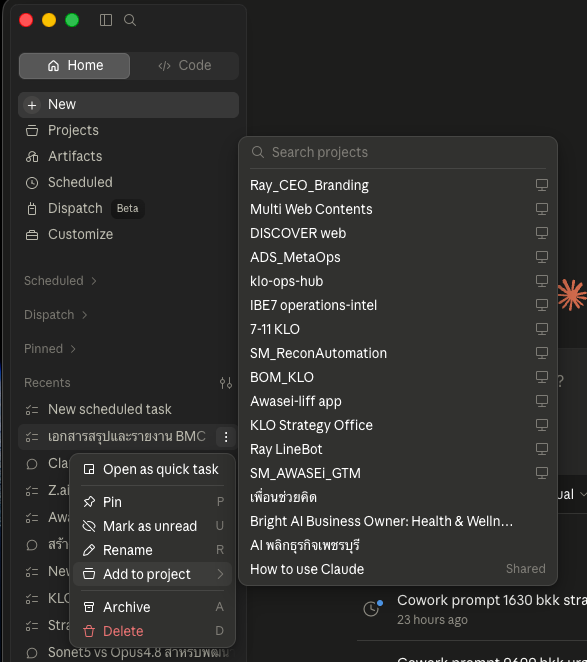This screenshot has height=662, width=587.
Task: Expand the Dispatch section chevron
Action: click(84, 315)
